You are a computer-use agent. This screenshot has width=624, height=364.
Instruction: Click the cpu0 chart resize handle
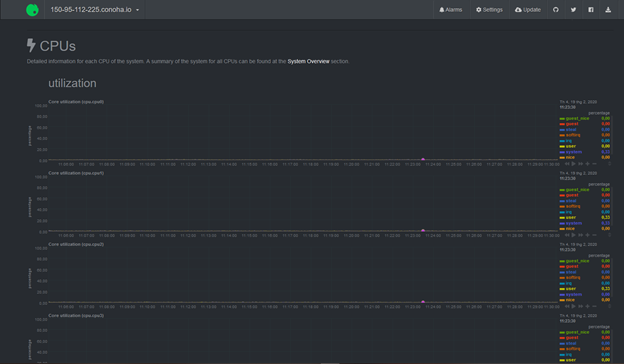[610, 164]
